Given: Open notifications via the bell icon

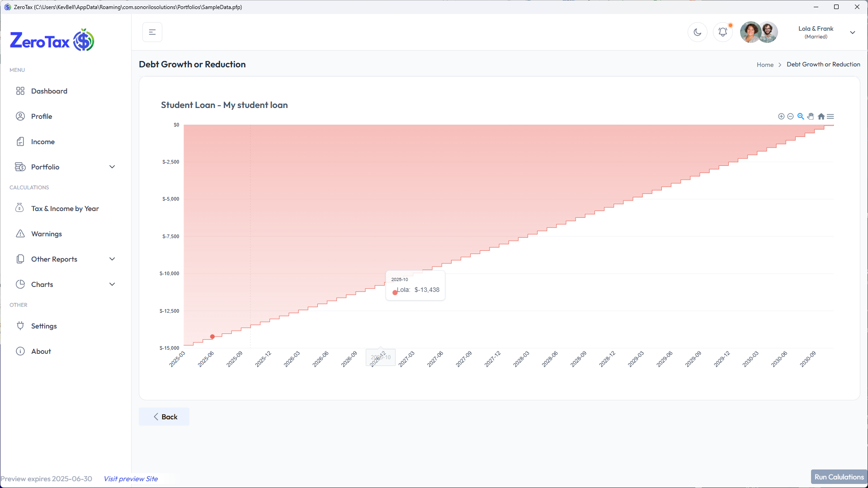Looking at the screenshot, I should [x=722, y=32].
